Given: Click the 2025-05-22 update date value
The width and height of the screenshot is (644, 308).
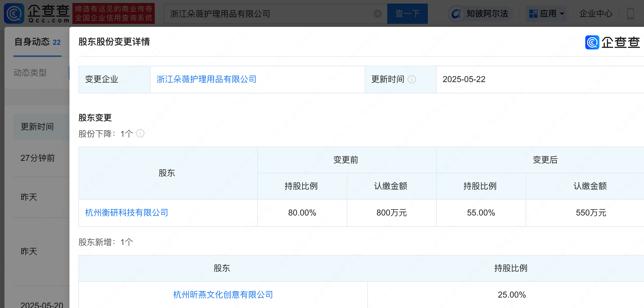Looking at the screenshot, I should point(464,79).
